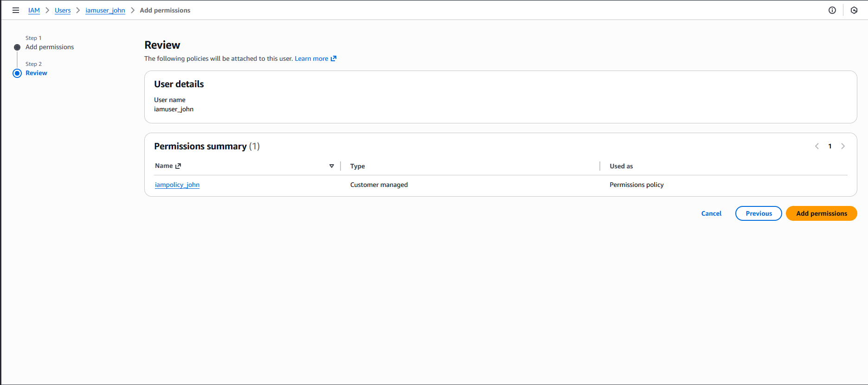The width and height of the screenshot is (868, 385).
Task: Open the iampolicy_john policy link
Action: (177, 185)
